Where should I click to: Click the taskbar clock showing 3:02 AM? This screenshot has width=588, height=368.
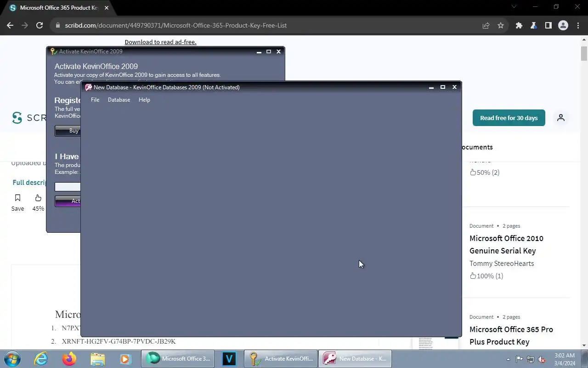(x=565, y=359)
